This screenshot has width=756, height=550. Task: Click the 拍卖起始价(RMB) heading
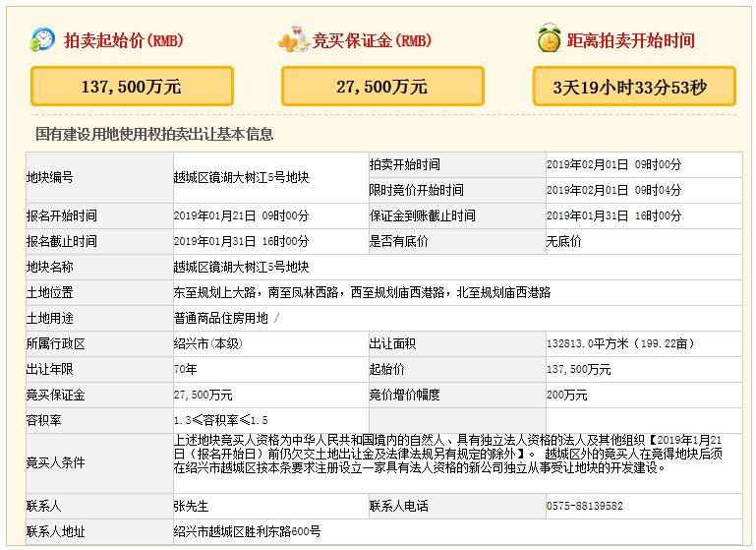click(x=124, y=40)
